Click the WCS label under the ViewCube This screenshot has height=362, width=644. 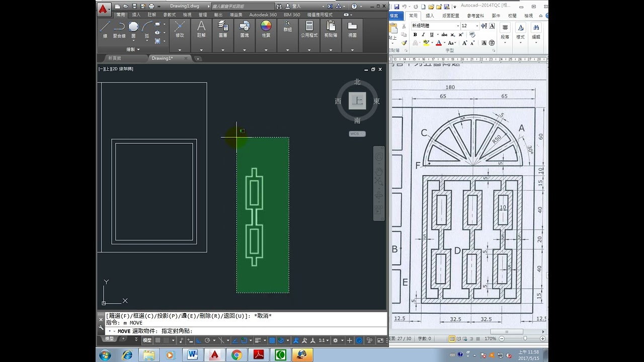coord(357,134)
